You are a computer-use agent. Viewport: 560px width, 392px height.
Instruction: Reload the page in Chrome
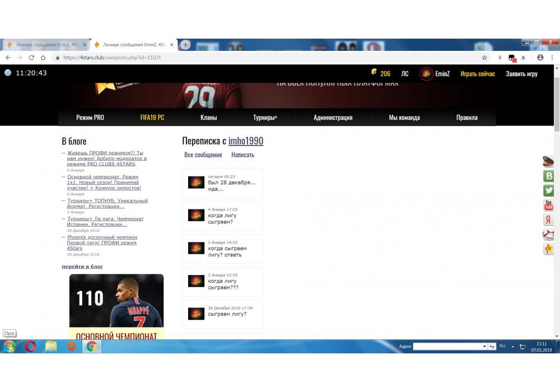coord(31,58)
